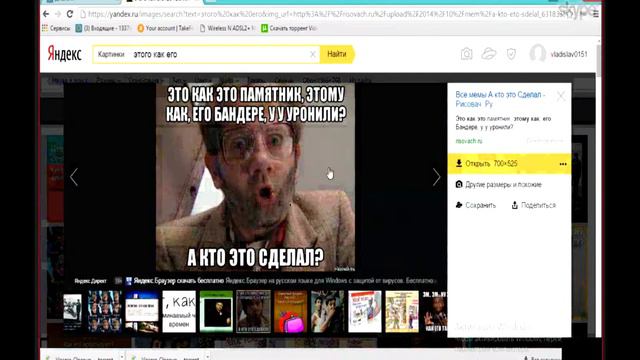Open the three-dots size options menu

(x=563, y=164)
